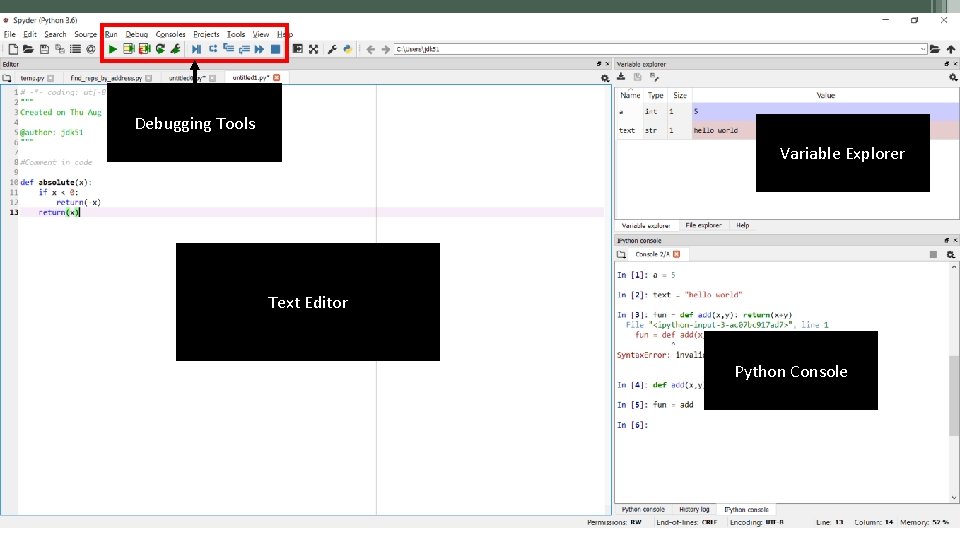Viewport: 960px width, 540px height.
Task: Switch to the File explorer tab
Action: pyautogui.click(x=703, y=225)
